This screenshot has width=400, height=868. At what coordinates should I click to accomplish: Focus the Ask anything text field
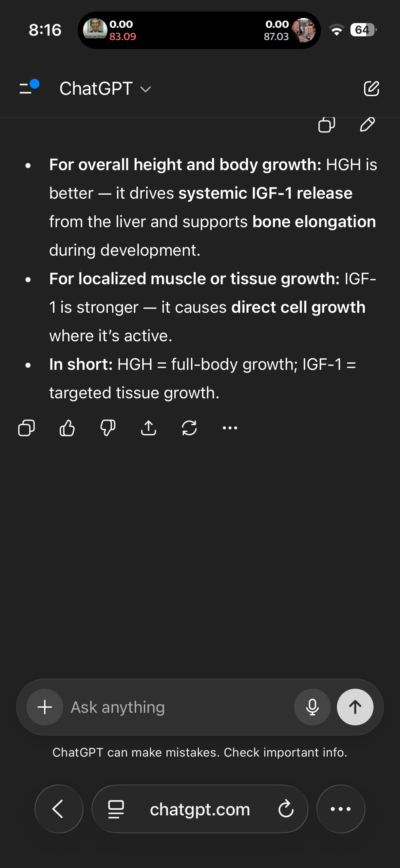(176, 707)
